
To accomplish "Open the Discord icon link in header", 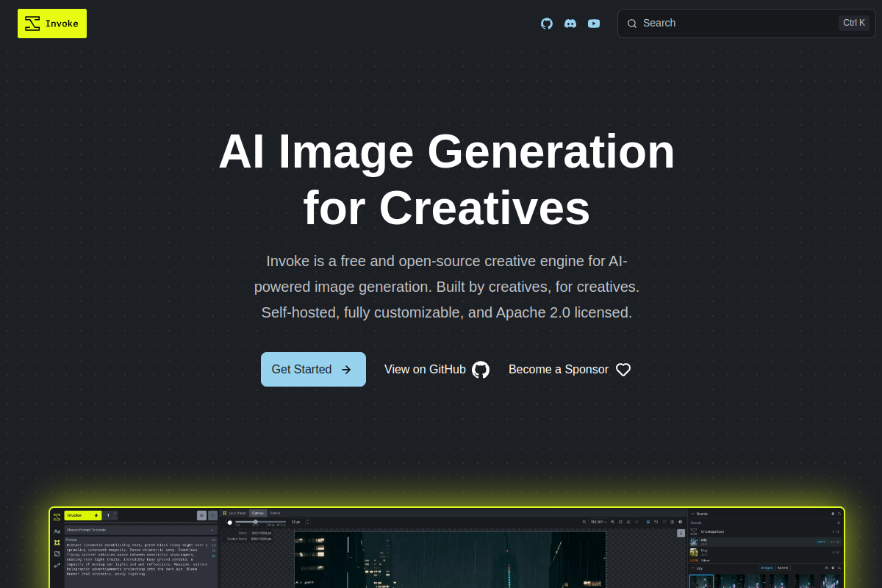I will tap(570, 24).
